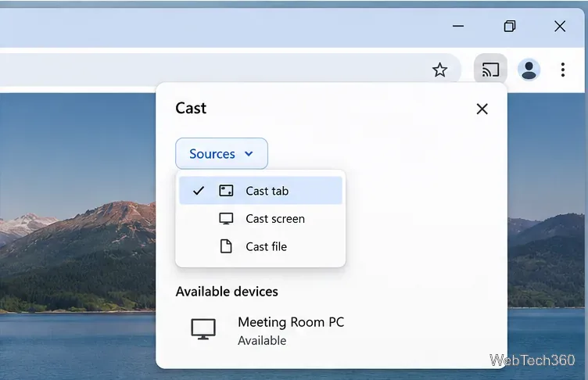Click the document icon beside Cast file
This screenshot has width=588, height=380.
pos(226,246)
